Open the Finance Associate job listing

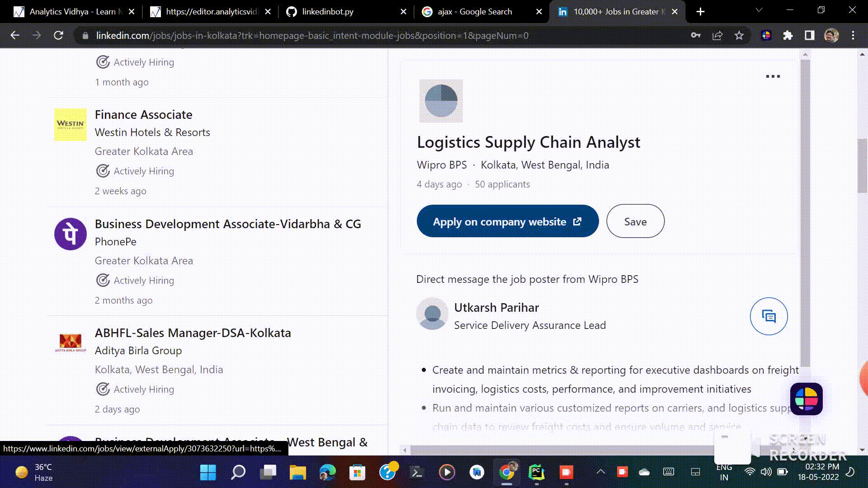coord(143,115)
